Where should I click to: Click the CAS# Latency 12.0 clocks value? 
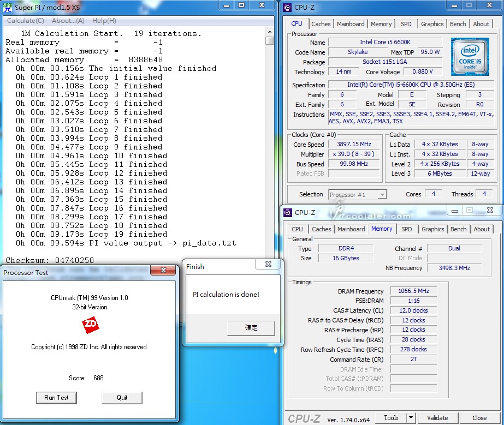(413, 310)
